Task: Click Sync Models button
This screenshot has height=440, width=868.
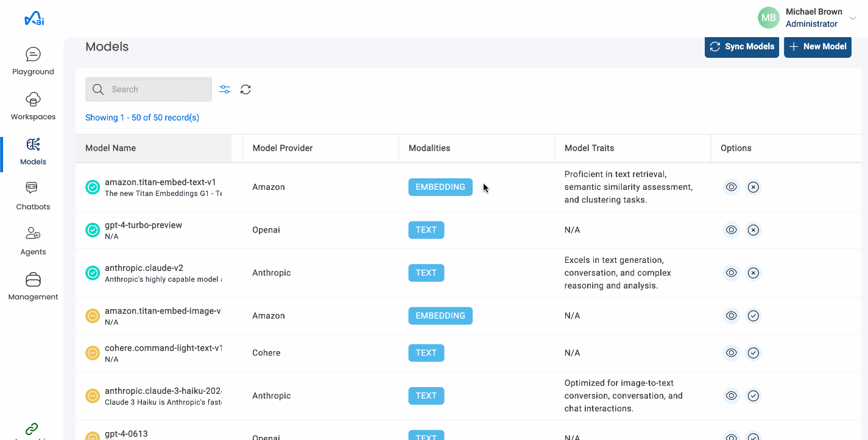Action: pos(742,46)
